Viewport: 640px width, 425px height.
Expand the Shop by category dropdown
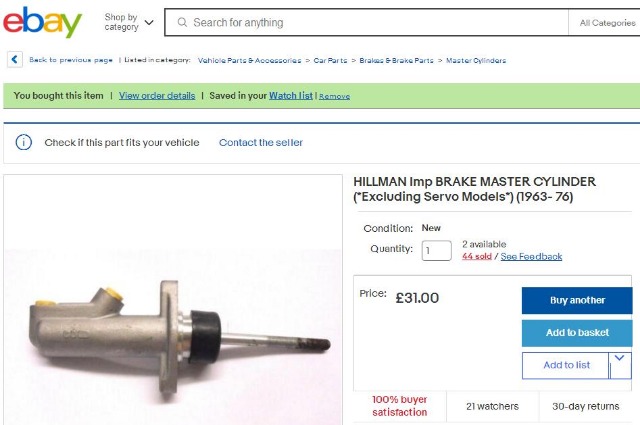129,22
